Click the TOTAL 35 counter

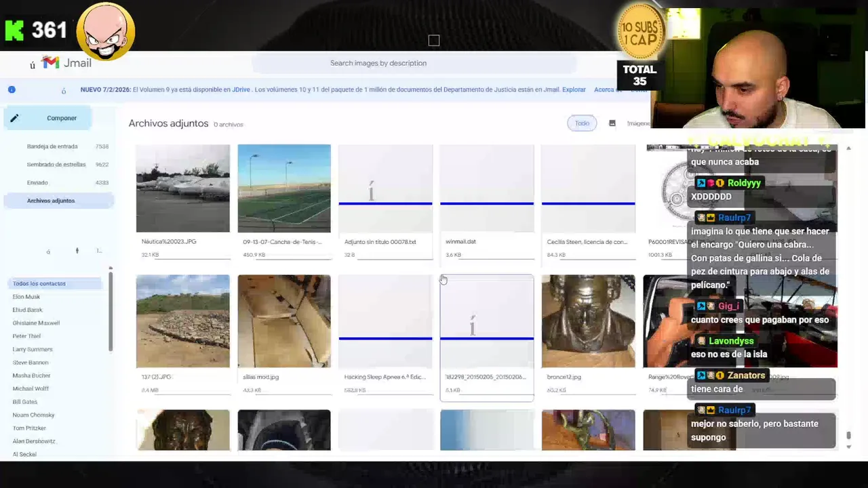pyautogui.click(x=639, y=75)
